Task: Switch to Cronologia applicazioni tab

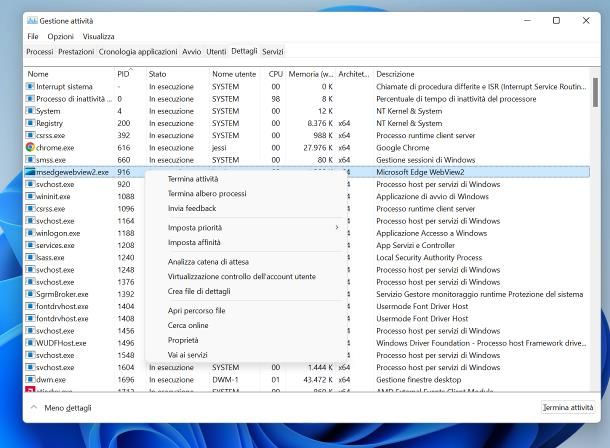Action: pos(138,51)
